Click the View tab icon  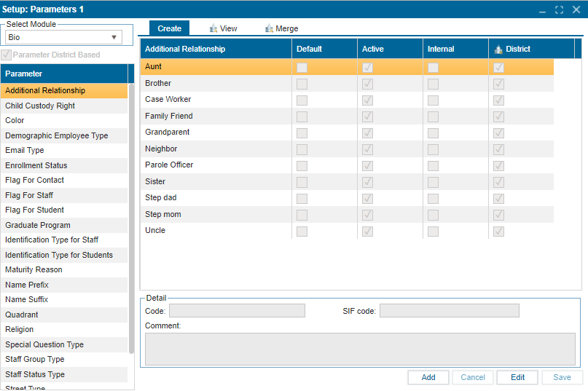[x=213, y=28]
